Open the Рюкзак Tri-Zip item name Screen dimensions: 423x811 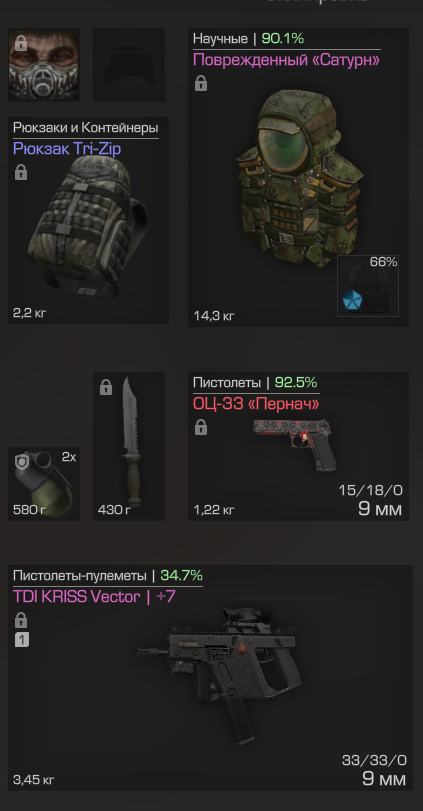[67, 149]
